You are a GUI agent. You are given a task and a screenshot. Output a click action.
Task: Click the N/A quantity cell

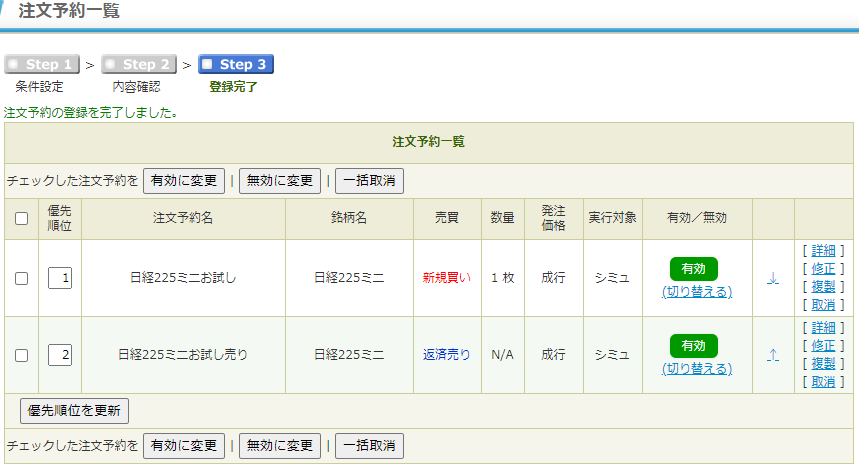click(x=502, y=355)
